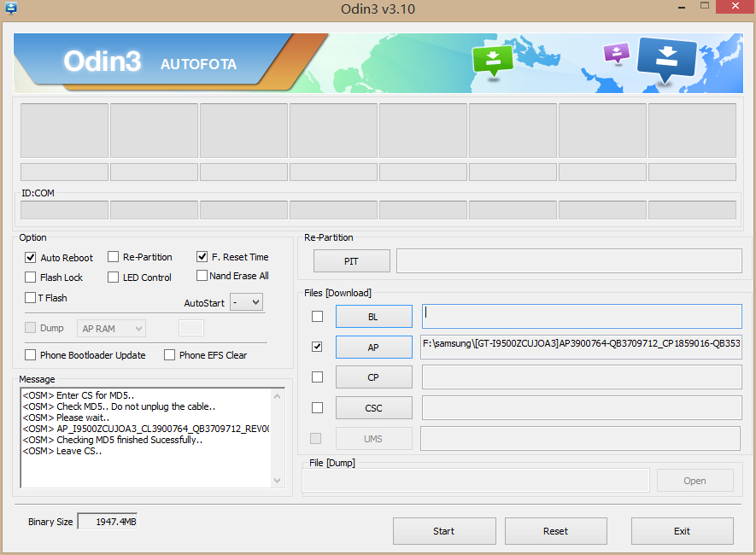Enable Phone Bootloader Update
The width and height of the screenshot is (756, 555).
click(31, 355)
